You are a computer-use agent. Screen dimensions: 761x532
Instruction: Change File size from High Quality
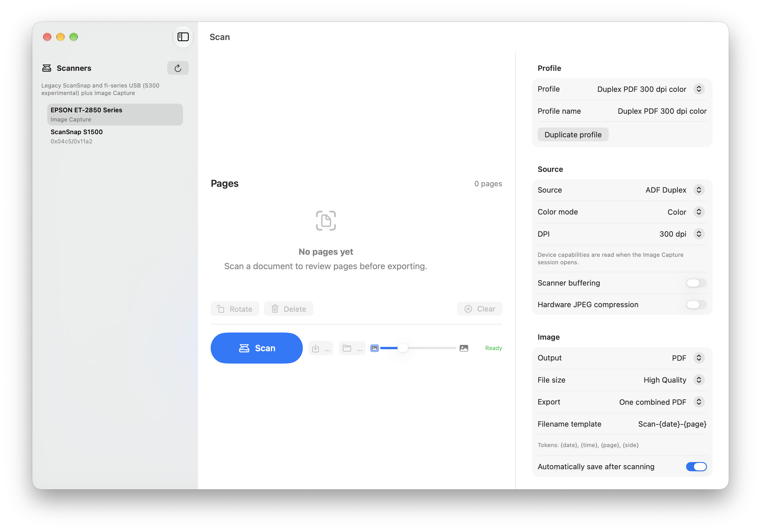(x=699, y=380)
